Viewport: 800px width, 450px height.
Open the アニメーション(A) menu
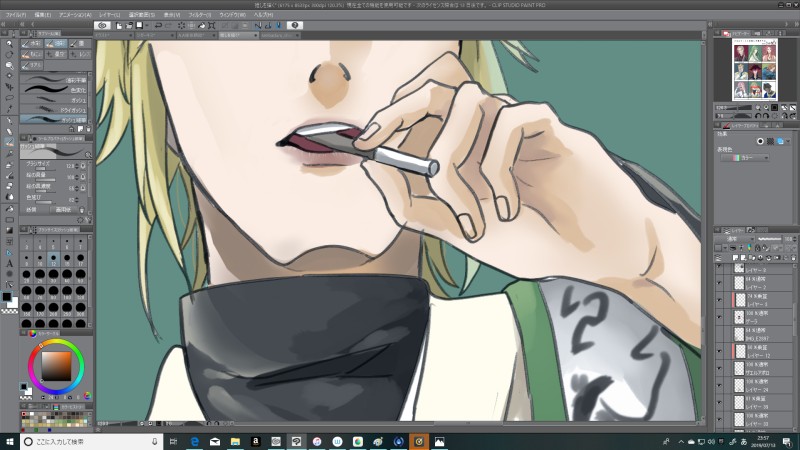coord(75,15)
